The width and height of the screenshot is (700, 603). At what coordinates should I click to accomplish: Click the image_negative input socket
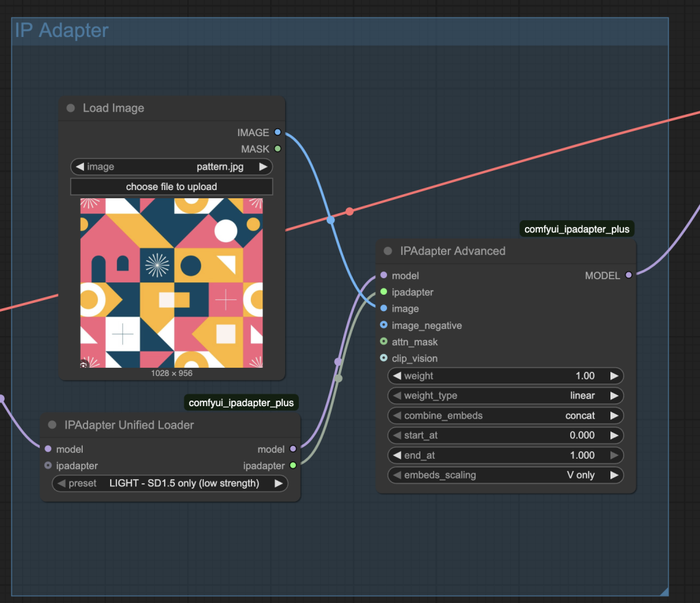(383, 325)
